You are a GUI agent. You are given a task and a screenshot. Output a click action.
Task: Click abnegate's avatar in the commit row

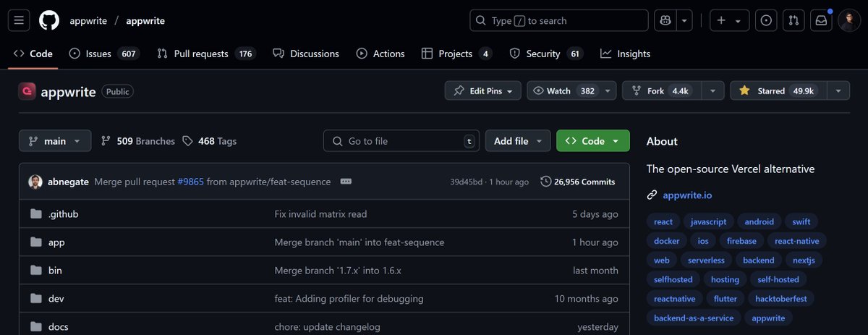35,182
